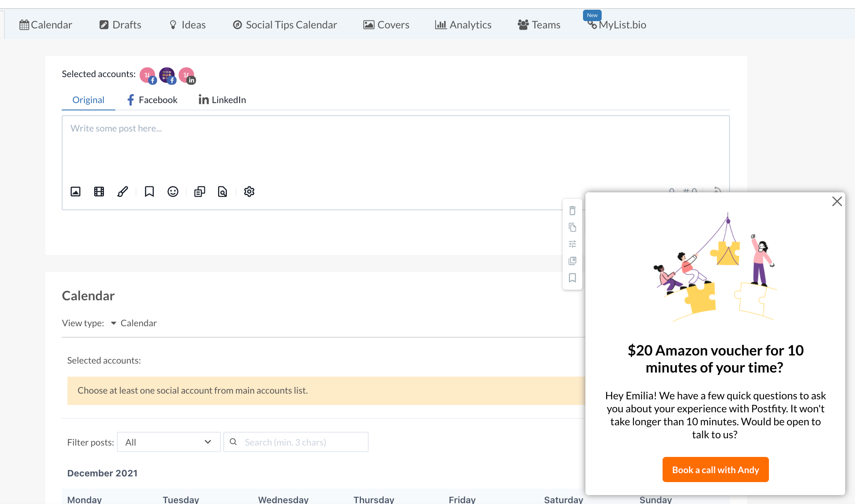This screenshot has width=855, height=504.
Task: Toggle the second Facebook account avatar
Action: 167,75
